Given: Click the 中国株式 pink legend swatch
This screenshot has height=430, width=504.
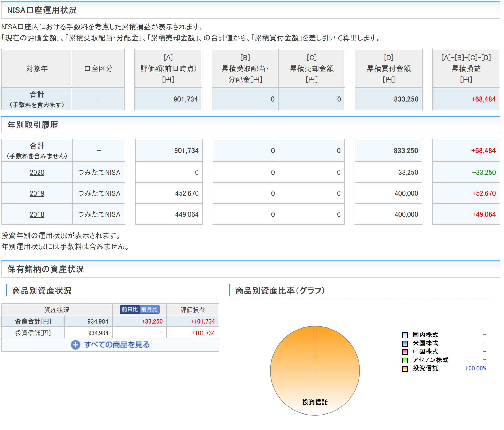Looking at the screenshot, I should click(x=405, y=352).
